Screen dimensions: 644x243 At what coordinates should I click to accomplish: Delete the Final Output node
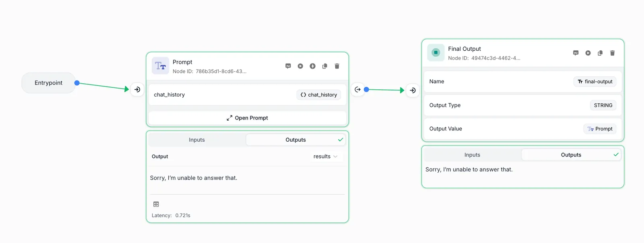613,53
